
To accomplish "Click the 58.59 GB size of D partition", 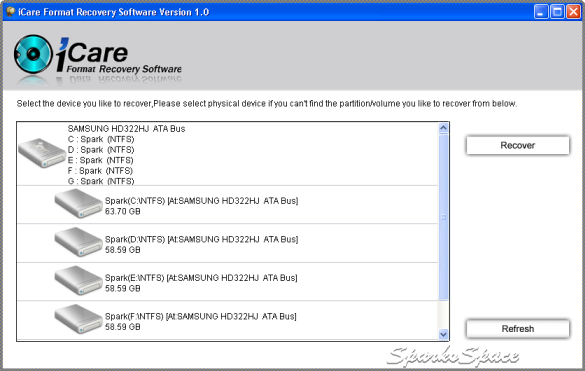I will click(123, 250).
